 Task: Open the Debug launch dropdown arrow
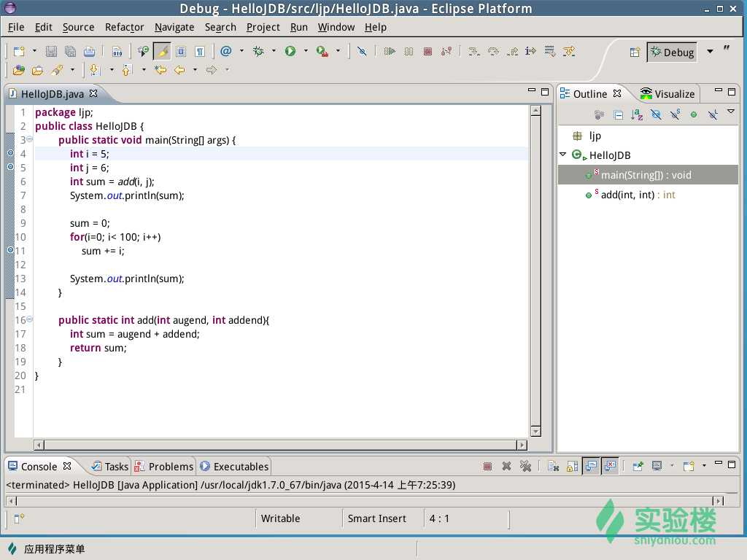point(274,51)
